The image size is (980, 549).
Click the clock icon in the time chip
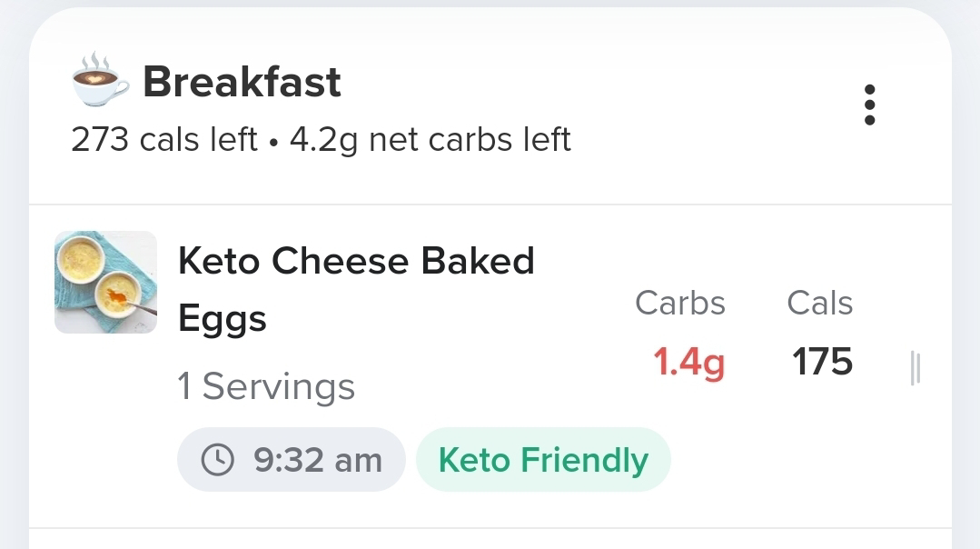(x=217, y=460)
